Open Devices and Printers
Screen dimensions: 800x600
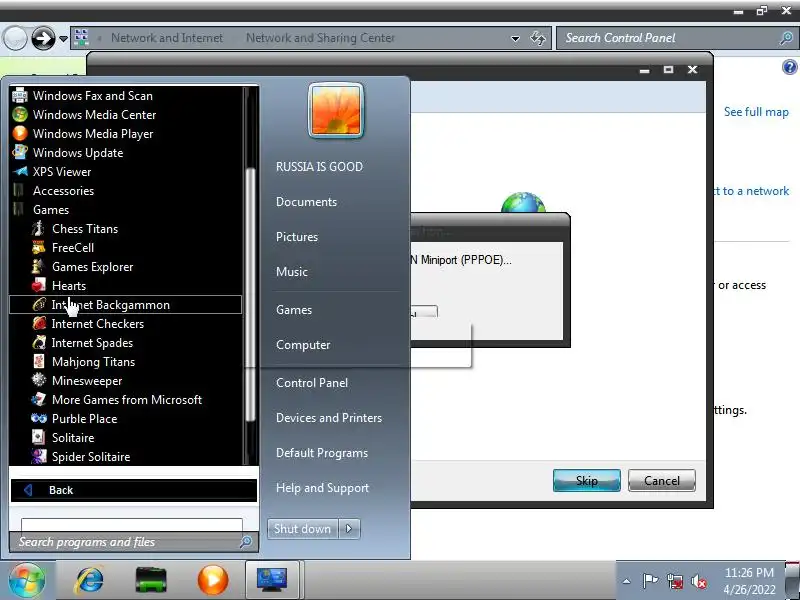(x=329, y=418)
